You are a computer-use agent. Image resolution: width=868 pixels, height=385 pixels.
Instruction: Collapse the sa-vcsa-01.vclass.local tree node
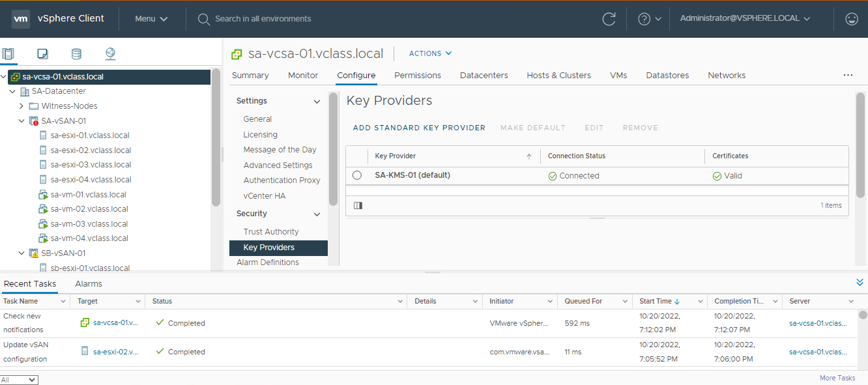pos(4,77)
